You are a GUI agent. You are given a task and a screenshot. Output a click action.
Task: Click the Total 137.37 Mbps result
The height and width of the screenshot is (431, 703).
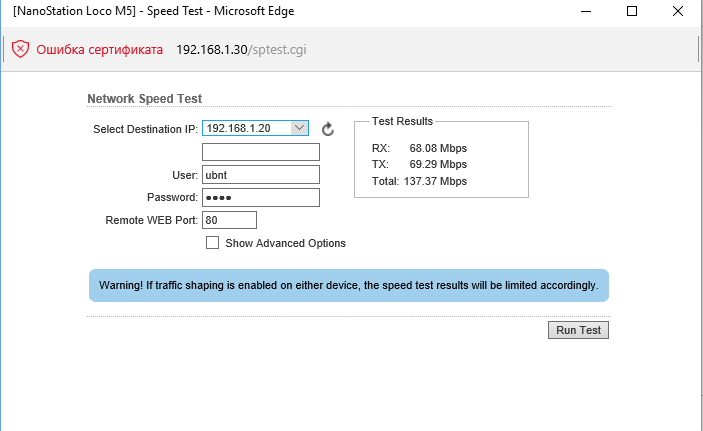click(419, 181)
